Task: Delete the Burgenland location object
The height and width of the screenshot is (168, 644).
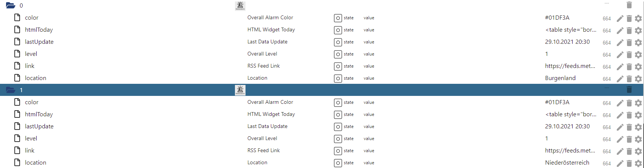Action: click(629, 79)
